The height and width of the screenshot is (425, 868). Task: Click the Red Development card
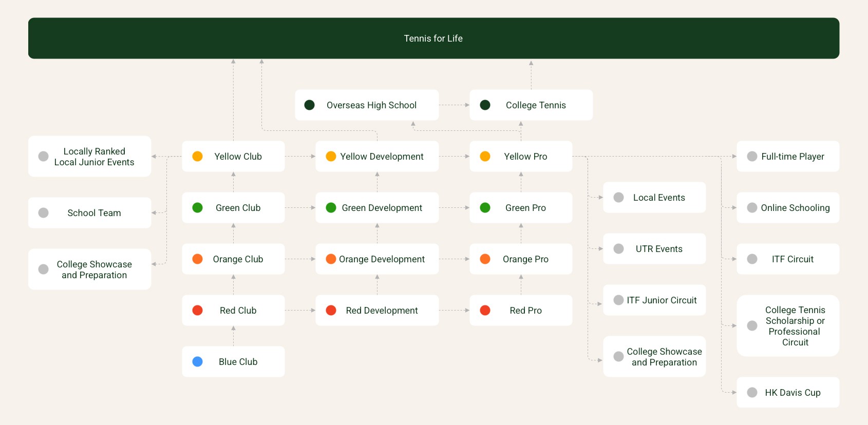(x=377, y=310)
